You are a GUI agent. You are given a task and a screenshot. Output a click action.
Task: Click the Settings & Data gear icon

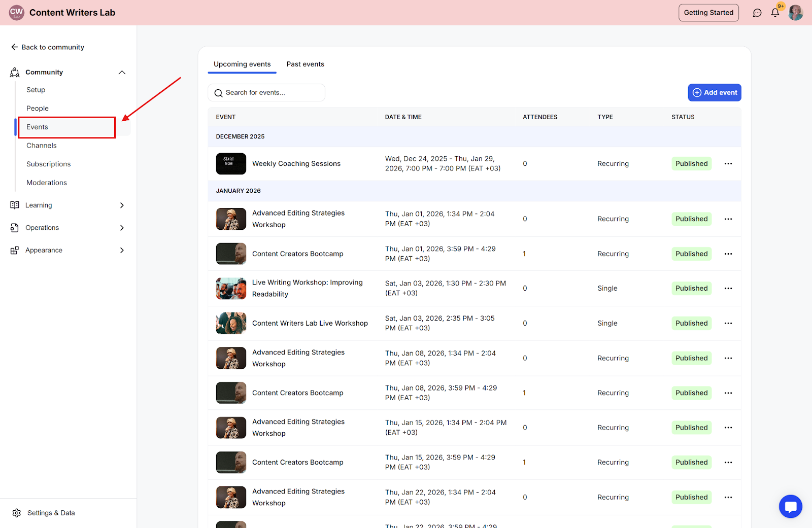(17, 513)
